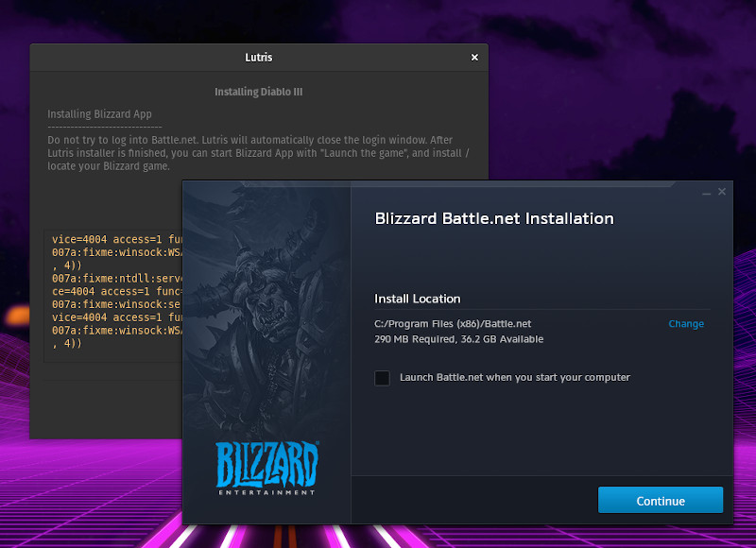Click the "Installing Blizzard App" text in Lutris
The width and height of the screenshot is (756, 548).
coord(99,114)
